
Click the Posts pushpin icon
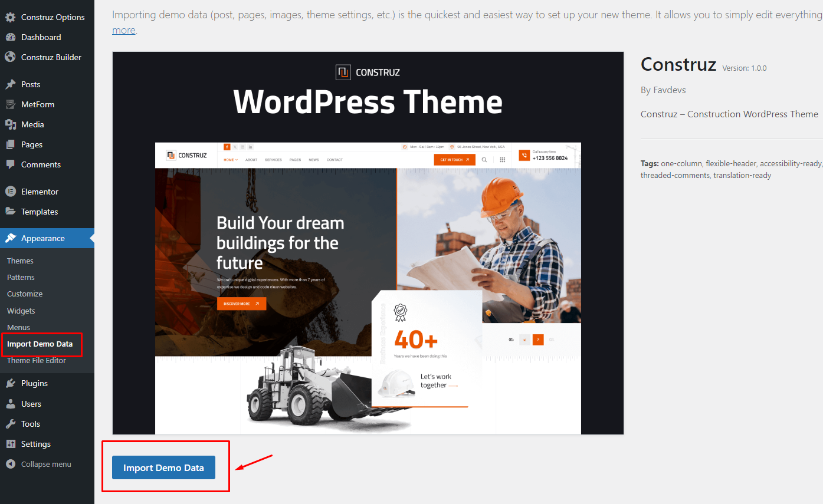pyautogui.click(x=10, y=84)
